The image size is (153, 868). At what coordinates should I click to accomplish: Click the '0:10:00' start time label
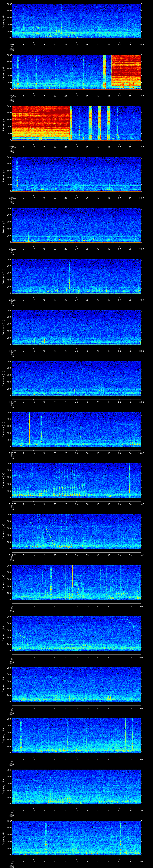pos(12,504)
